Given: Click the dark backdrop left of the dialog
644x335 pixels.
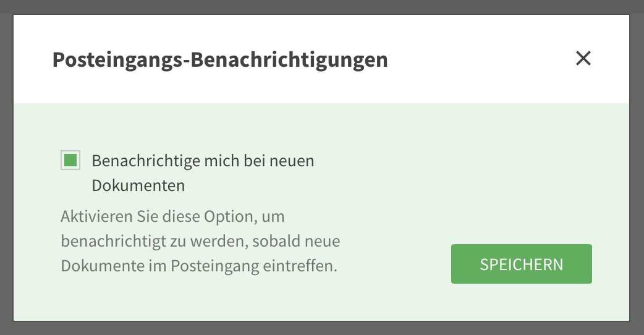Looking at the screenshot, I should pos(6,167).
